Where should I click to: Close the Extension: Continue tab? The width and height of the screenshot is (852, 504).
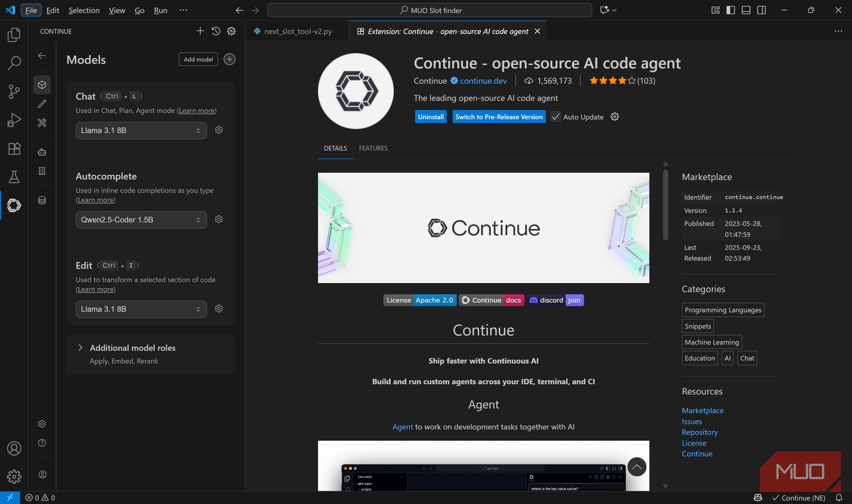click(537, 31)
